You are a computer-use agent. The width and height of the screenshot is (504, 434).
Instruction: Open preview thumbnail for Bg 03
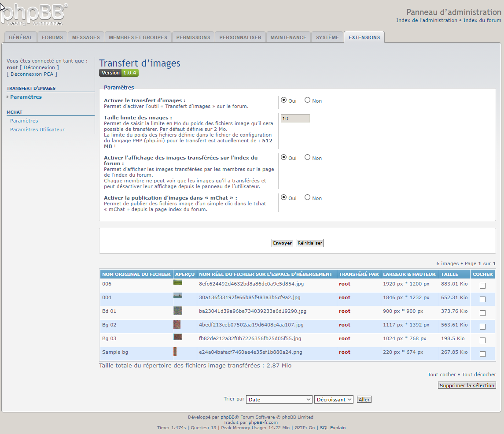click(x=178, y=337)
